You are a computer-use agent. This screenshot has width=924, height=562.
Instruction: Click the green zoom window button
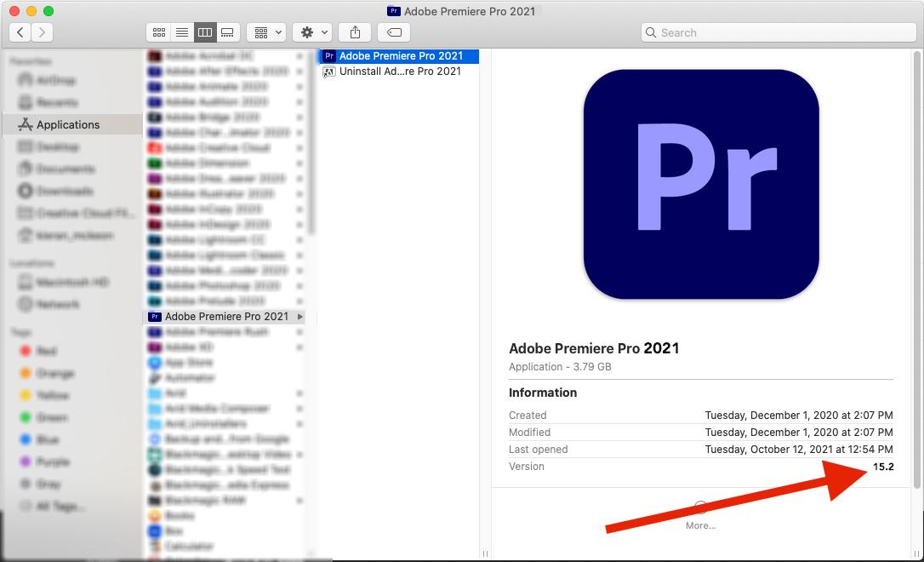[48, 11]
